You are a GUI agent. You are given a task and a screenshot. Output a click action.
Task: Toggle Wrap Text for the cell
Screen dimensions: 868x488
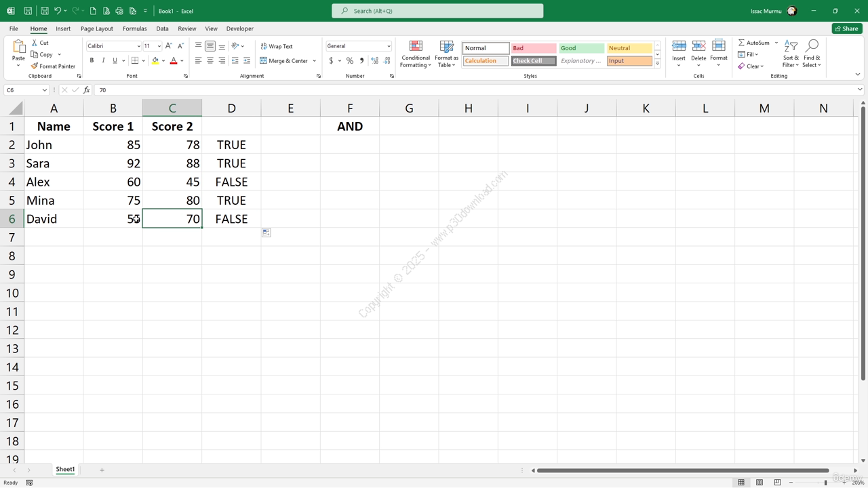[x=277, y=46]
